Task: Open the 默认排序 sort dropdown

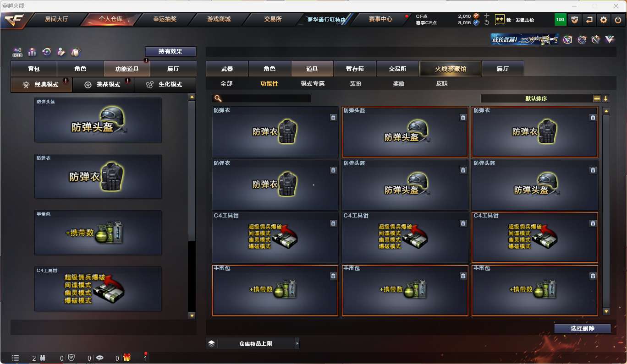Action: pyautogui.click(x=536, y=98)
